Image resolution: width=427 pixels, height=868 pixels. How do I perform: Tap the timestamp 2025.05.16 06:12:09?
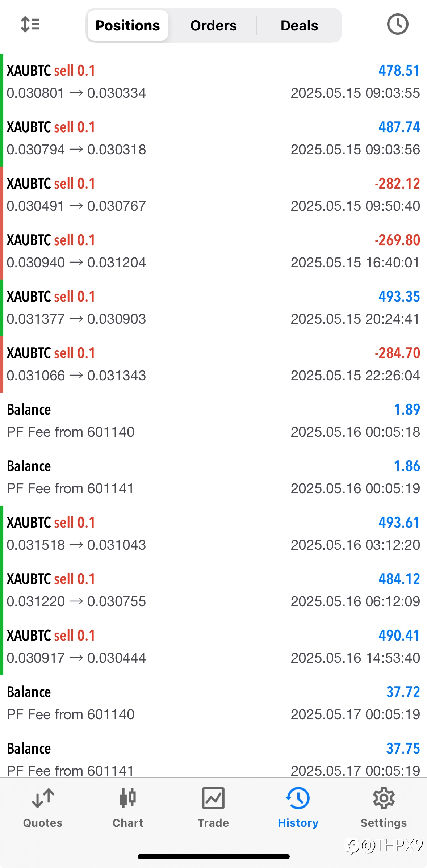tap(355, 601)
